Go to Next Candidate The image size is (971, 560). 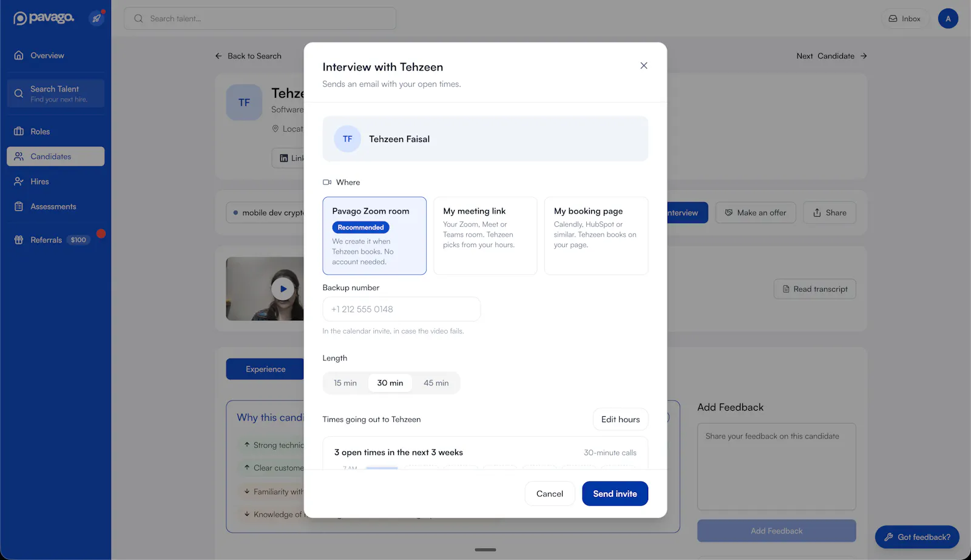(x=832, y=56)
